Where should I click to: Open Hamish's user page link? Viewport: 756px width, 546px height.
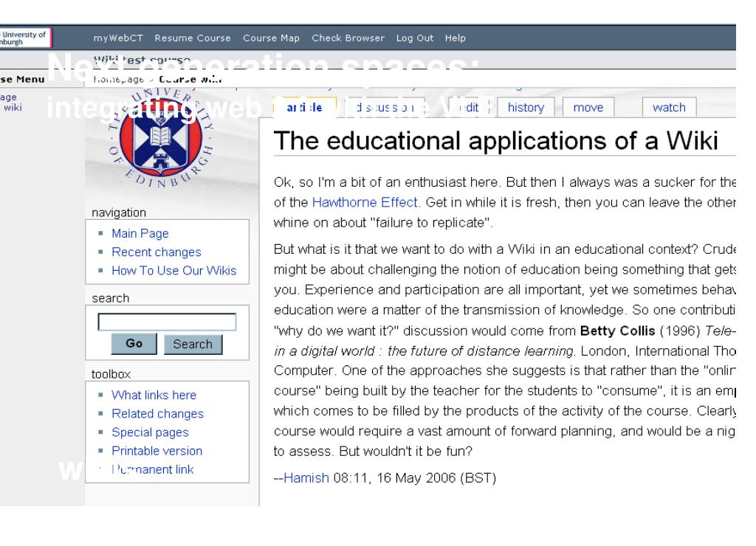pos(306,478)
